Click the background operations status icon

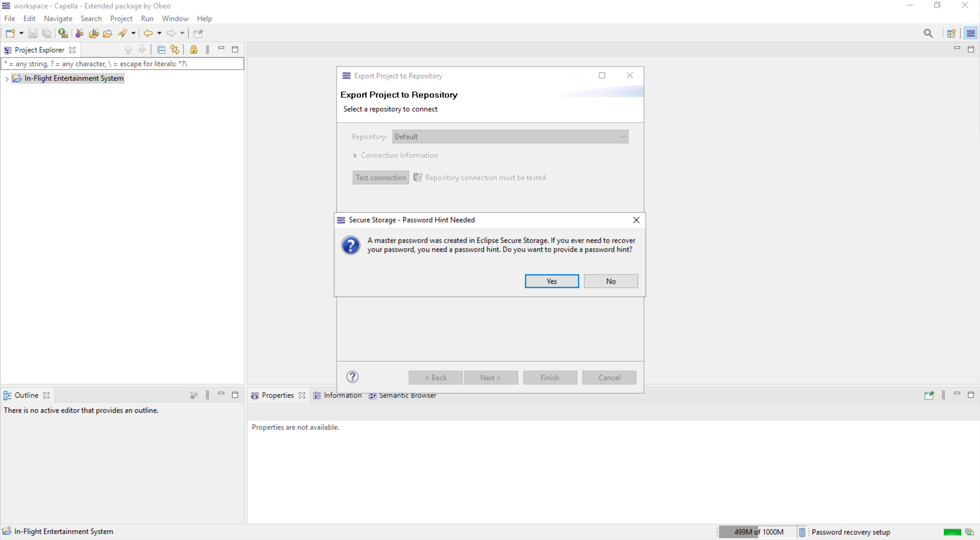click(x=969, y=532)
